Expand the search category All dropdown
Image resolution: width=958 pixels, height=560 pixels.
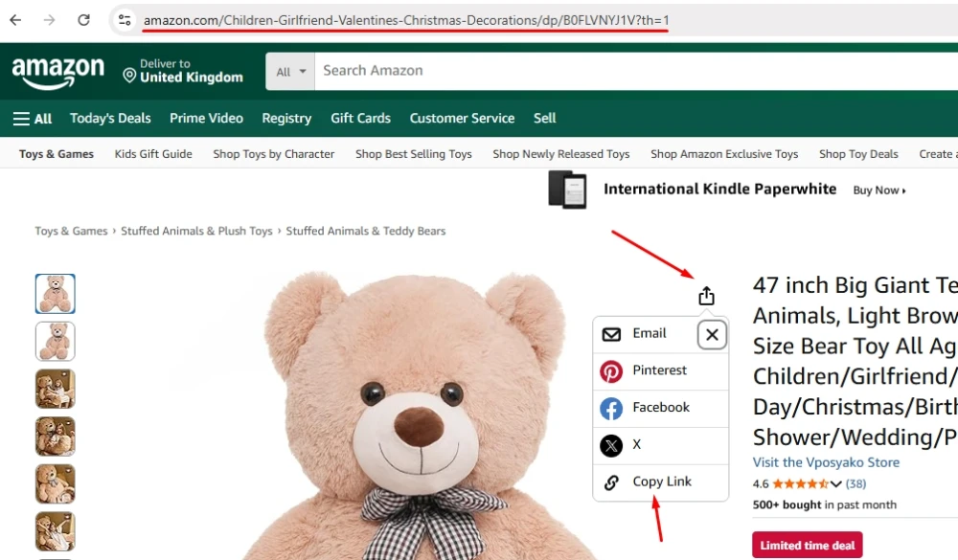pos(289,71)
